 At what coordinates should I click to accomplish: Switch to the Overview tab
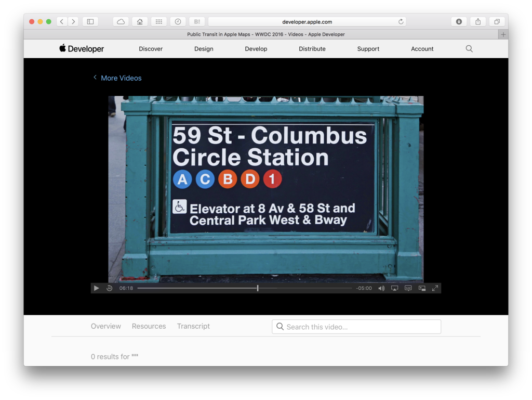point(106,326)
